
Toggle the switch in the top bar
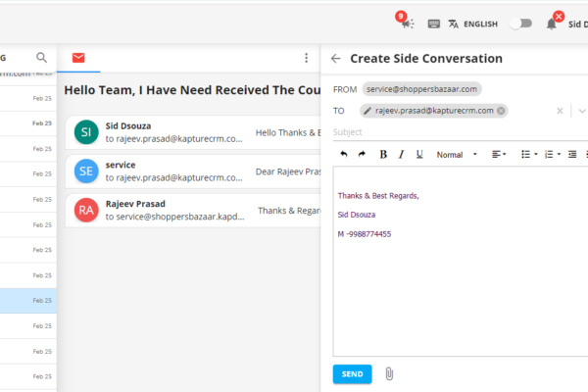[x=521, y=24]
